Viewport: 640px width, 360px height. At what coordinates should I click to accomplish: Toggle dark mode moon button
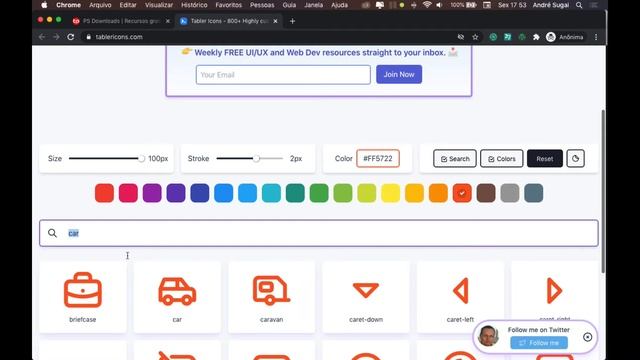pos(576,158)
